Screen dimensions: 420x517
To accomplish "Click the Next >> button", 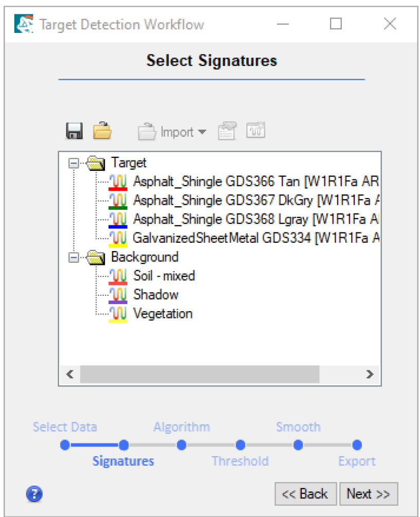I will 368,494.
